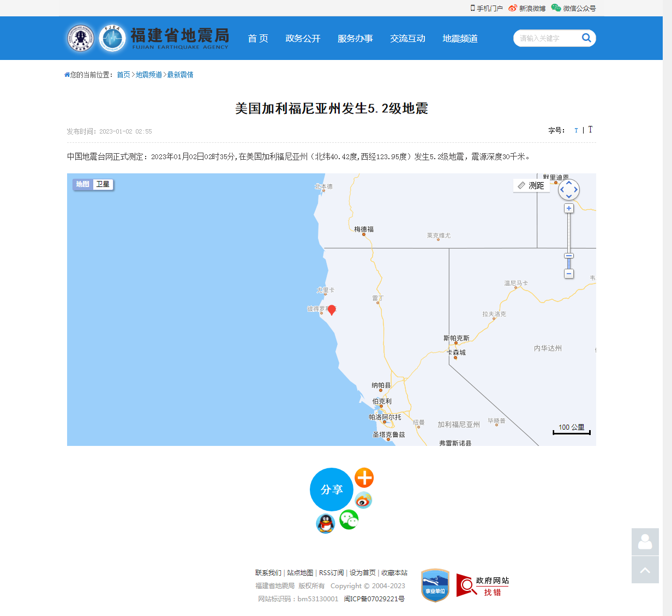Open the 政务公开 menu
Screen dimensions: 672x616
[303, 38]
